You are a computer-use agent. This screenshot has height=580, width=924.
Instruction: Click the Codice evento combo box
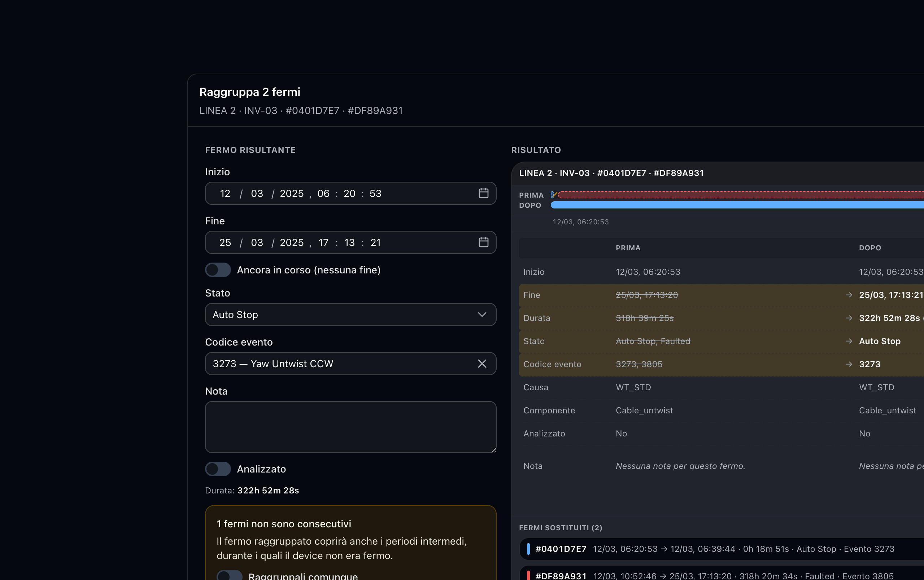click(350, 364)
